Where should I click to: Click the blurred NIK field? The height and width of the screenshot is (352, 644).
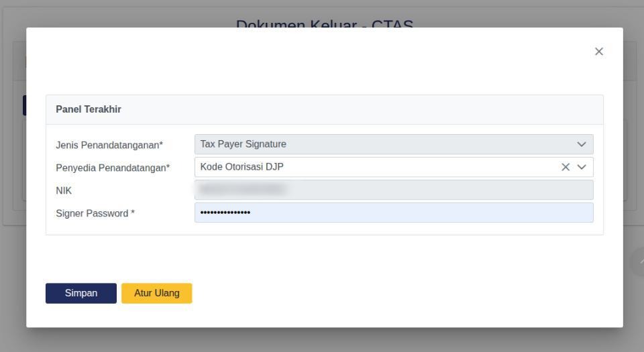tap(394, 190)
